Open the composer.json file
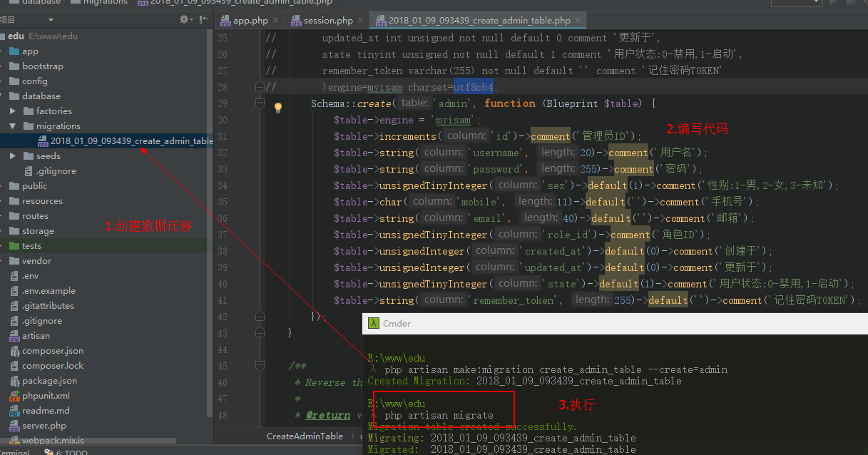This screenshot has height=455, width=868. (x=52, y=351)
